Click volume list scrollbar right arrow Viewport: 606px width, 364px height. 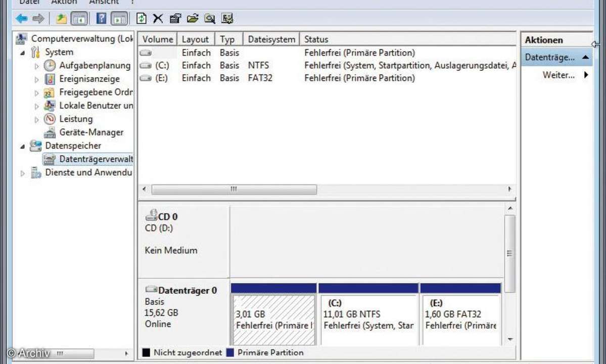[509, 190]
